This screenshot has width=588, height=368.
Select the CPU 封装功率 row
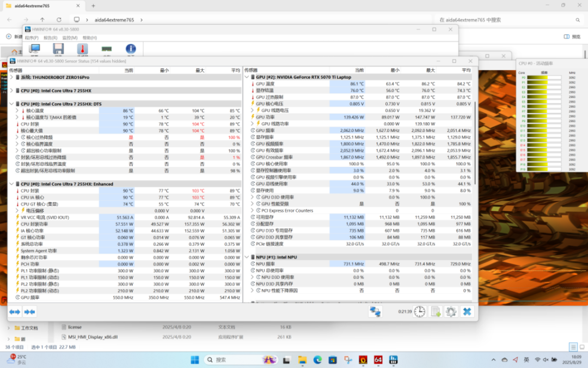click(127, 224)
